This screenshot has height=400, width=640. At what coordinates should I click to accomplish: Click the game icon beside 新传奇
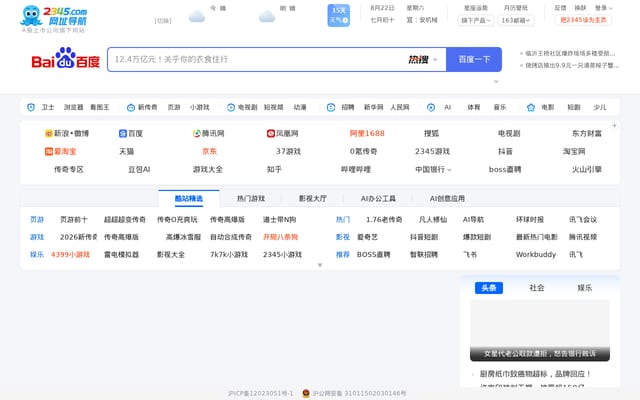[131, 107]
